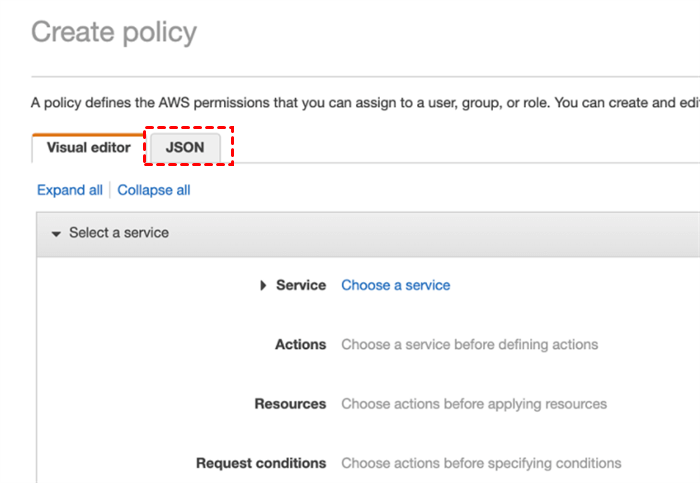Click the Resources row label
This screenshot has height=483, width=700.
click(290, 404)
